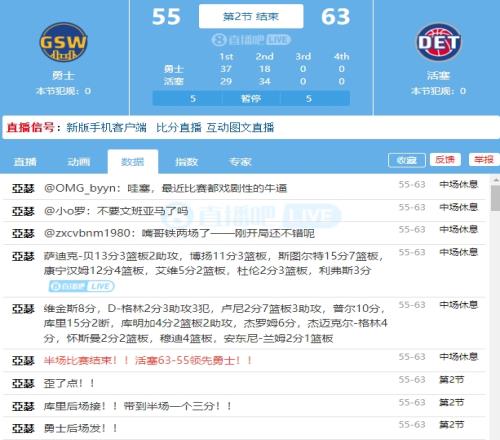Click the 暂停 timeout label

pyautogui.click(x=251, y=99)
